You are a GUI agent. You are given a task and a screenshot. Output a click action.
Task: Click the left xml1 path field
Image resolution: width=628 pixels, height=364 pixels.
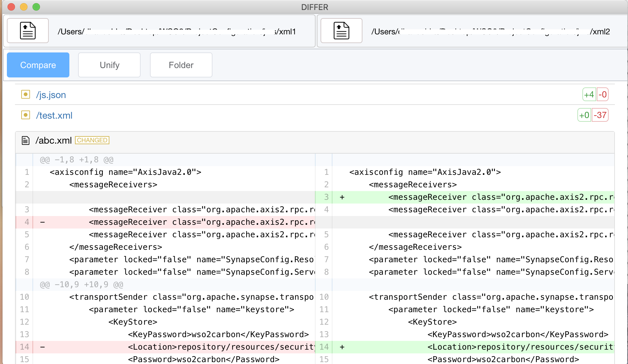pyautogui.click(x=177, y=32)
